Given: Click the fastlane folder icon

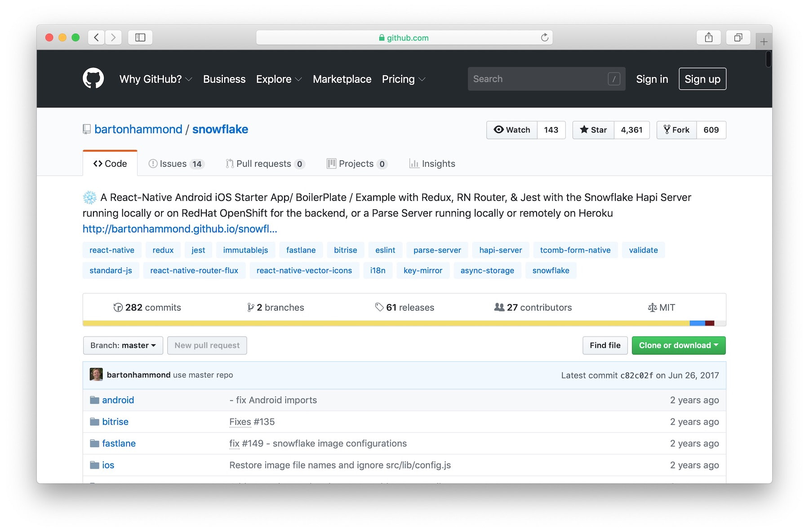Looking at the screenshot, I should [x=94, y=443].
